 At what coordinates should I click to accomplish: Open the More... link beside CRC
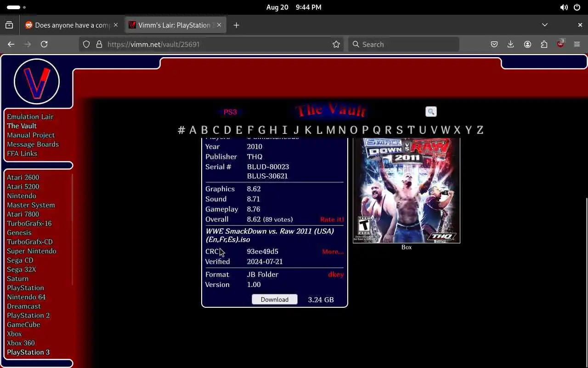[333, 252]
